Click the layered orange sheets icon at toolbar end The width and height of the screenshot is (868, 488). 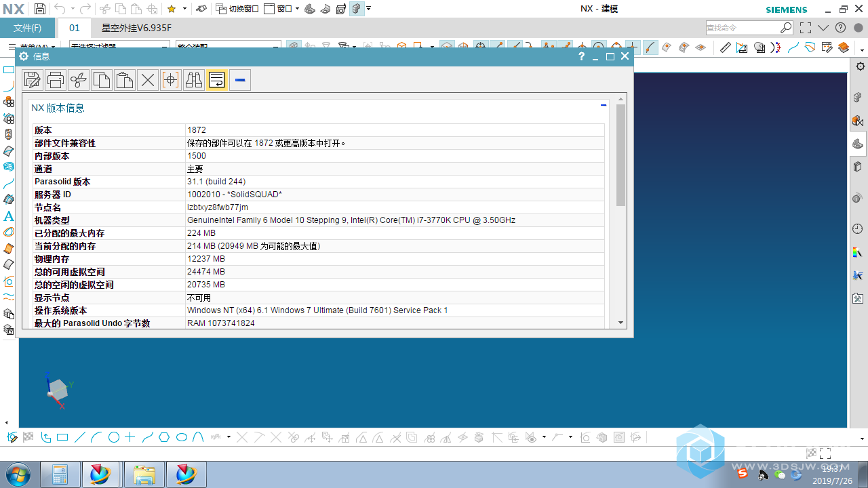point(844,47)
